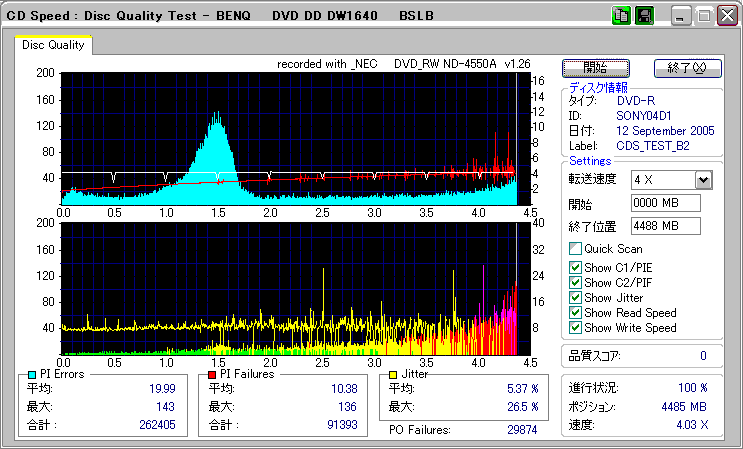Click the yellow Jitter color swatch

pos(394,374)
